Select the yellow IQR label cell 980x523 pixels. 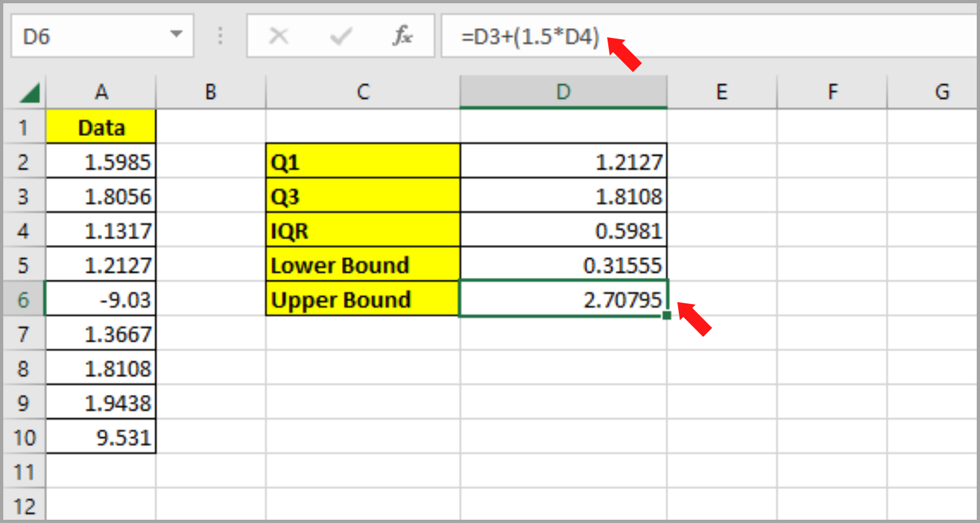point(362,230)
